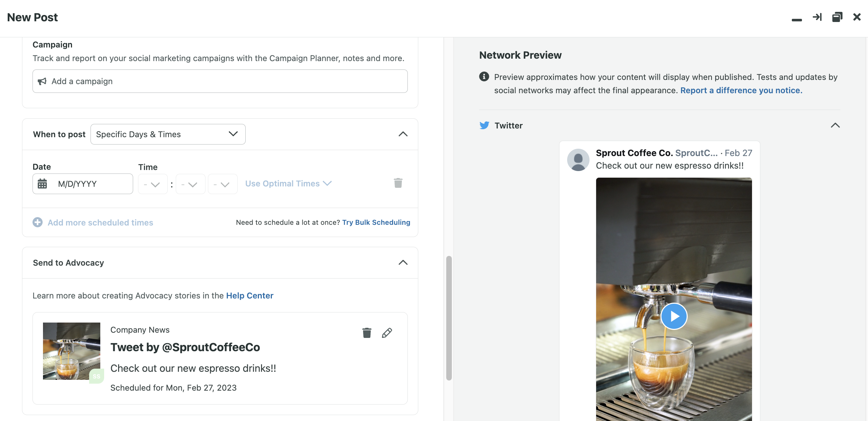Open the Add a campaign field

[x=220, y=81]
